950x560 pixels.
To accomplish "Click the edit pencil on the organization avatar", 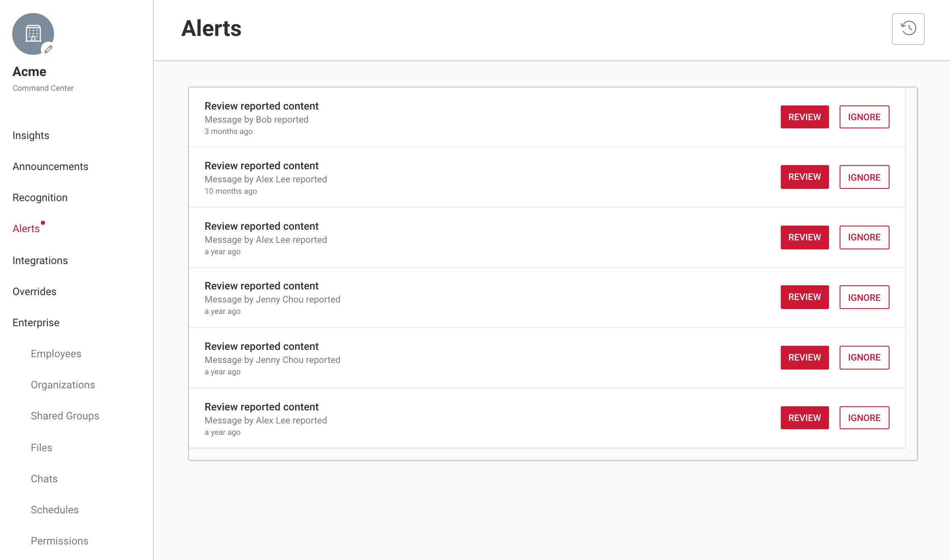I will click(48, 49).
